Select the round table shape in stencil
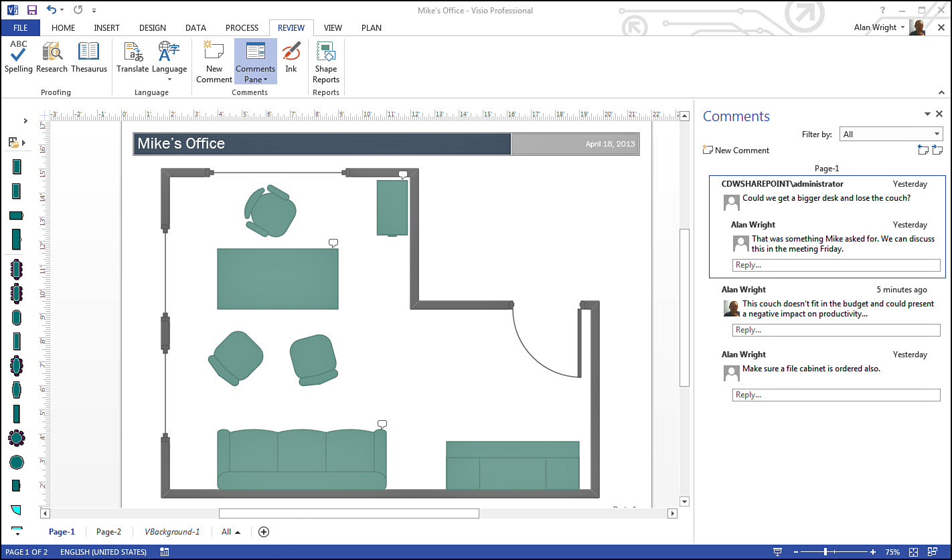 [x=16, y=462]
